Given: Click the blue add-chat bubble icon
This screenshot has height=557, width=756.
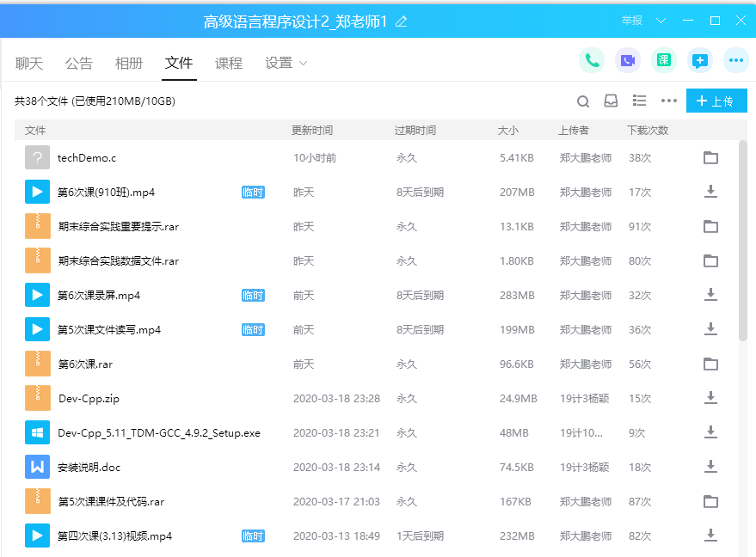Looking at the screenshot, I should [700, 61].
